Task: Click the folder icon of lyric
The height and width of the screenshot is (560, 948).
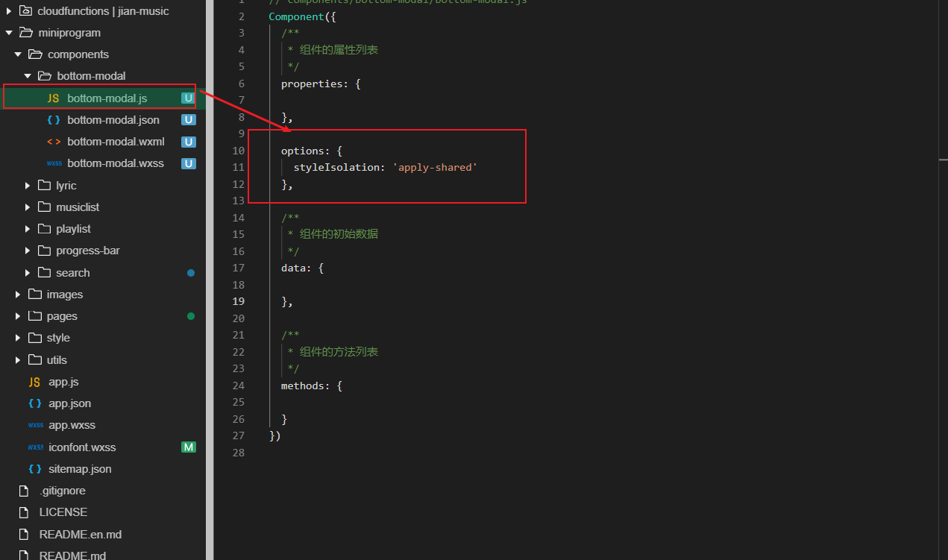Action: click(44, 186)
